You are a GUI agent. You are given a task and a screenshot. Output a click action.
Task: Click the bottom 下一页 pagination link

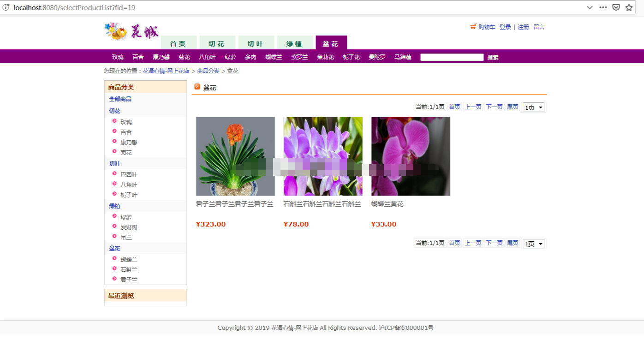click(494, 243)
